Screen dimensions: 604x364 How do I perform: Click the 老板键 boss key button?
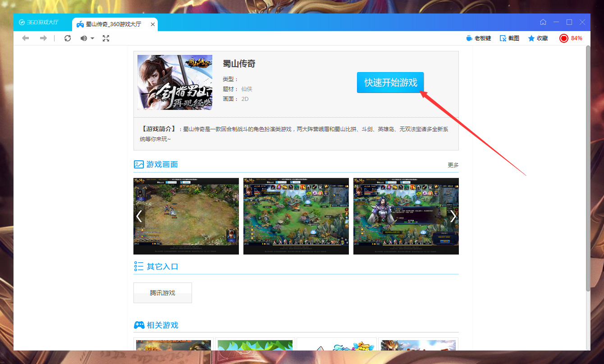(478, 38)
